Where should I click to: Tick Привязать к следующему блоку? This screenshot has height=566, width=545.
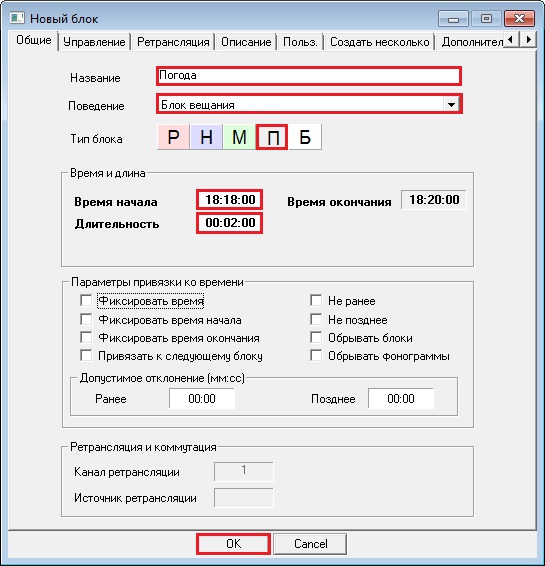point(86,356)
